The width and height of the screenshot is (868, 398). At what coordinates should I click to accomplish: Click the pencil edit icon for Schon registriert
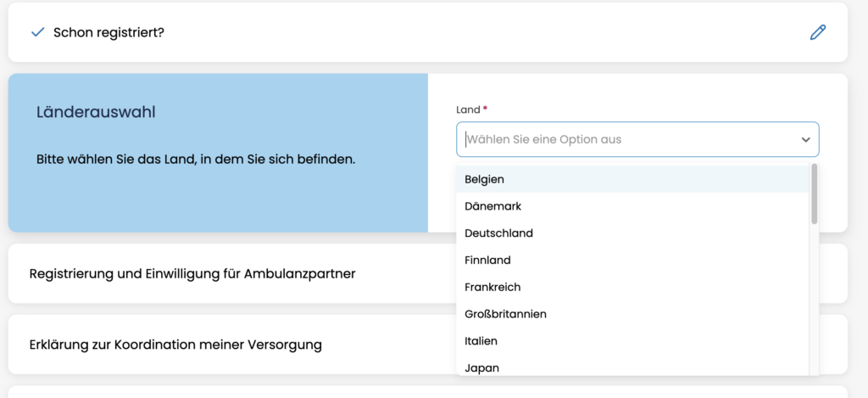[x=818, y=32]
